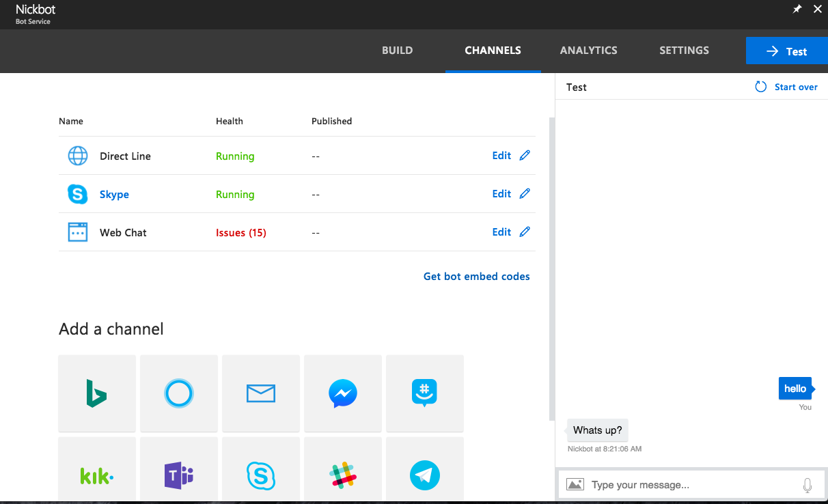
Task: Click the Direct Line globe icon
Action: 78,156
